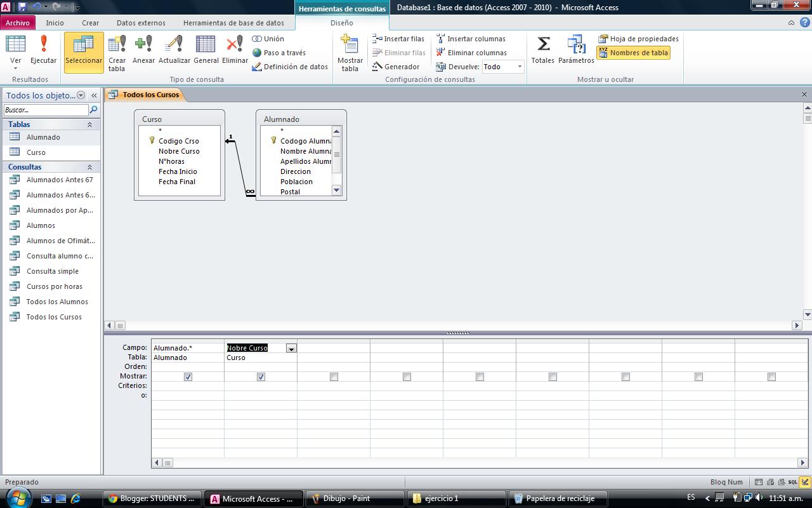Image resolution: width=812 pixels, height=508 pixels.
Task: Select the Crear tabla query type
Action: [117, 51]
